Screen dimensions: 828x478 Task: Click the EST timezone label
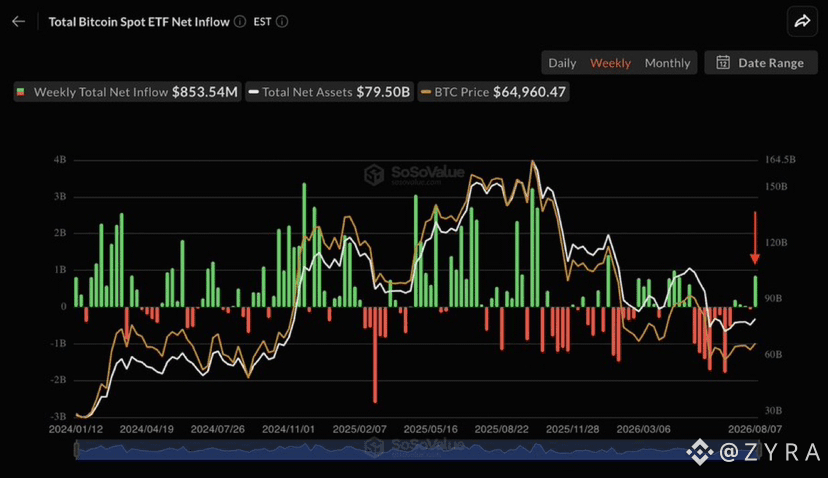[x=262, y=22]
